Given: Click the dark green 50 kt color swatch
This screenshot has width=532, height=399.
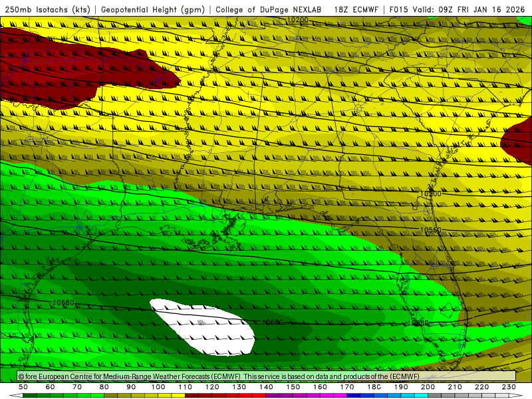Looking at the screenshot, I should [30, 395].
